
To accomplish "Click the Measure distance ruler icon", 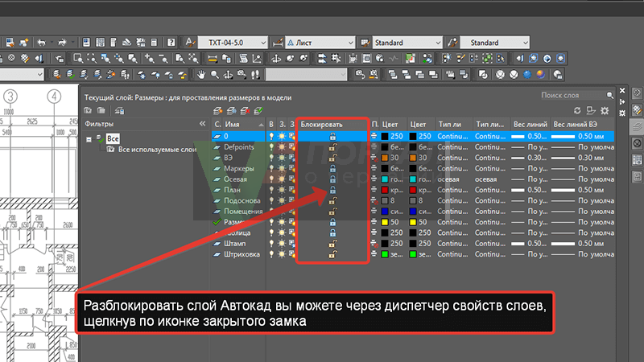I will click(212, 59).
